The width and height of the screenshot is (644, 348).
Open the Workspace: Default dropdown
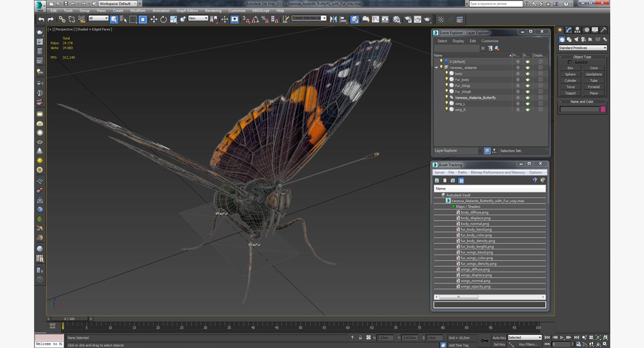point(118,4)
